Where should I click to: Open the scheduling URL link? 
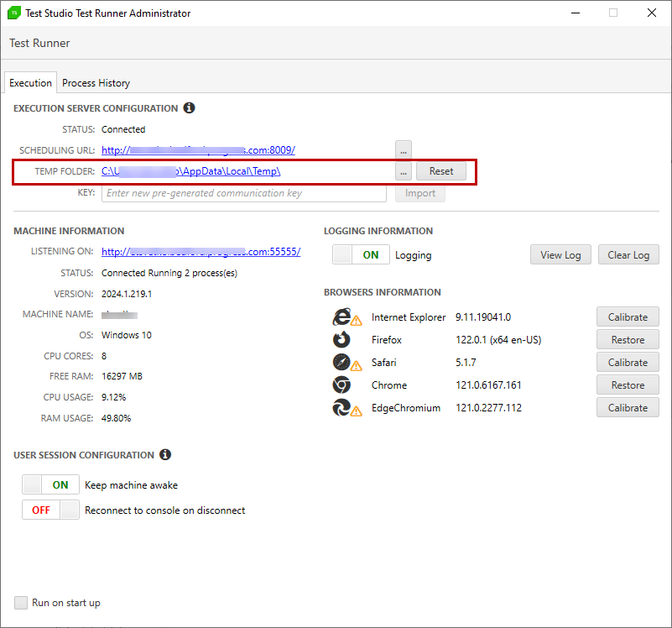199,150
